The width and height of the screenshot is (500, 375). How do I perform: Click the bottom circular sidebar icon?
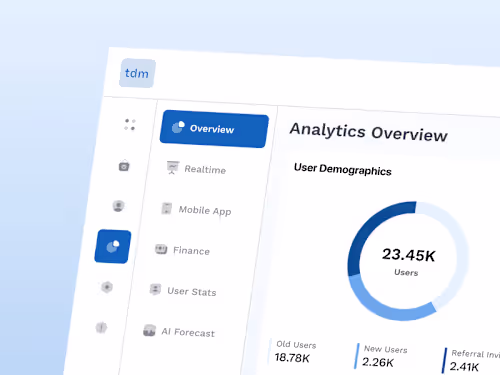coord(101,328)
